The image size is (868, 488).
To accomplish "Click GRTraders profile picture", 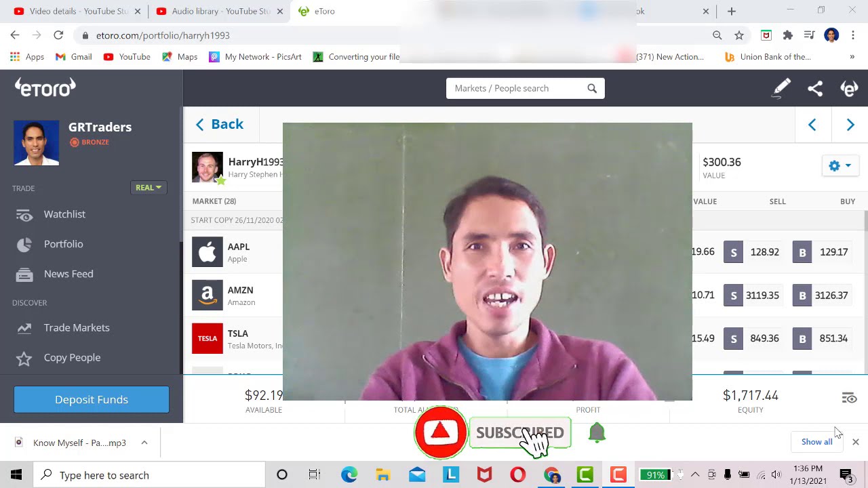I will pyautogui.click(x=37, y=143).
